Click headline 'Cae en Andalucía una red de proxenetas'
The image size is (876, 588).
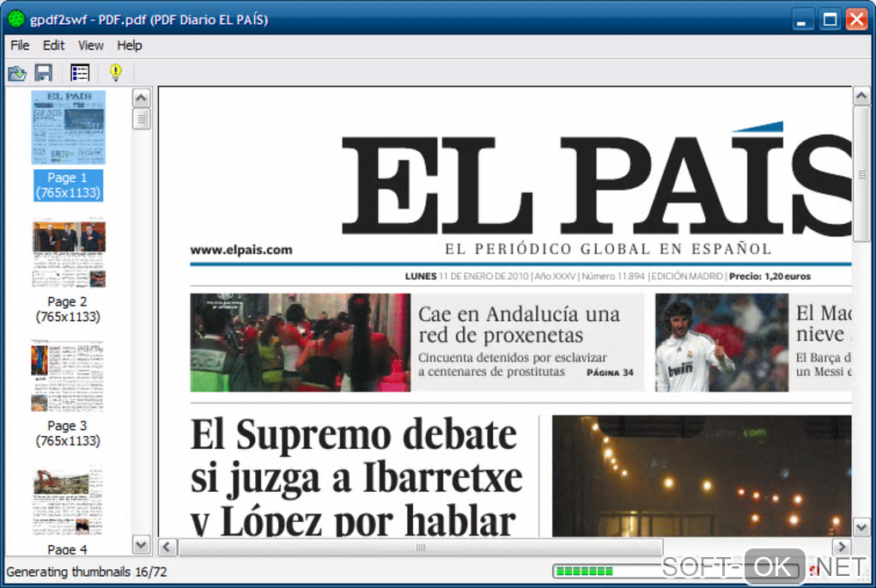point(519,324)
